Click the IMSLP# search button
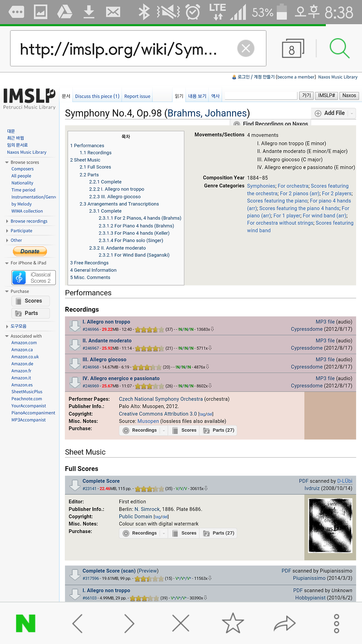Screen dimensions: 362x644 (326, 96)
